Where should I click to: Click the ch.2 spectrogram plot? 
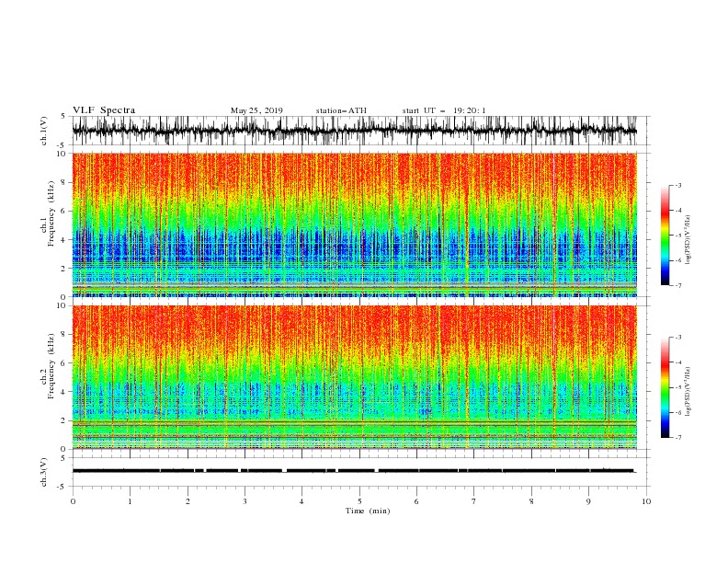355,377
